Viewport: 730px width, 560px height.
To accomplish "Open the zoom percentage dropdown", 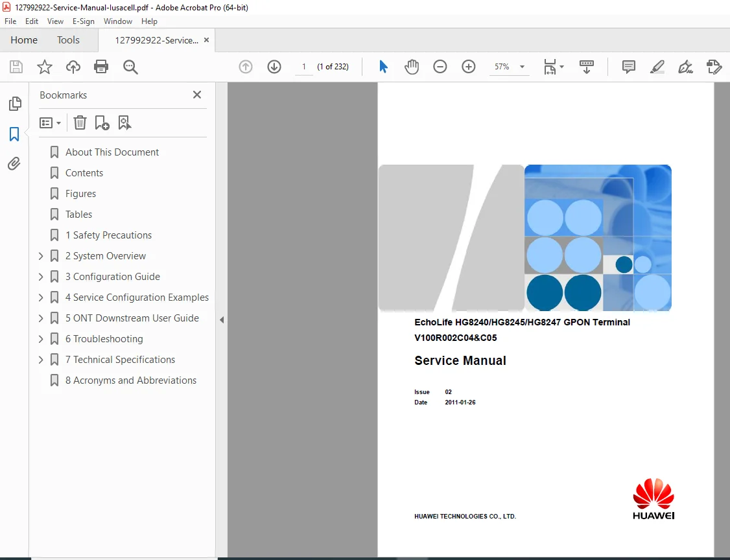I will coord(523,67).
